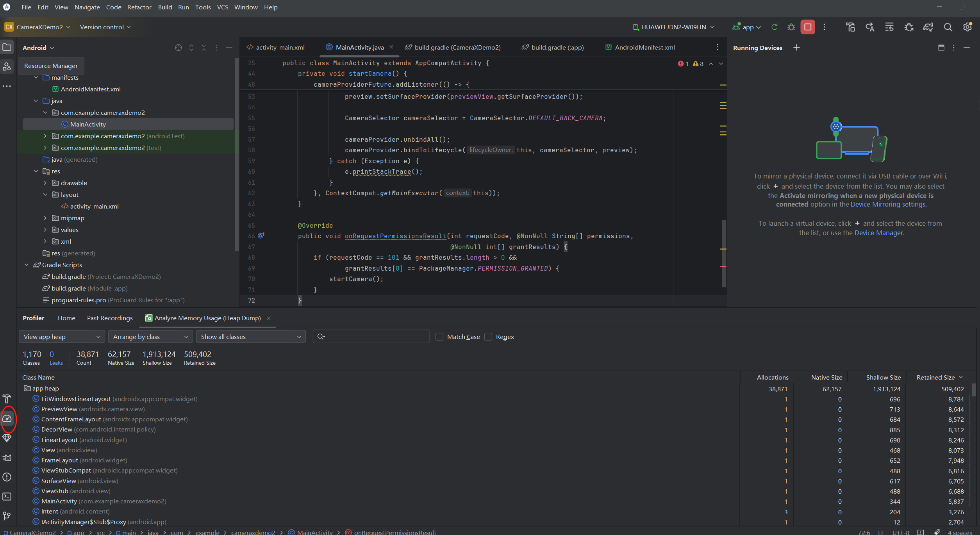Collapse the Gradle Scripts tree node
Viewport: 980px width, 535px height.
pos(27,265)
